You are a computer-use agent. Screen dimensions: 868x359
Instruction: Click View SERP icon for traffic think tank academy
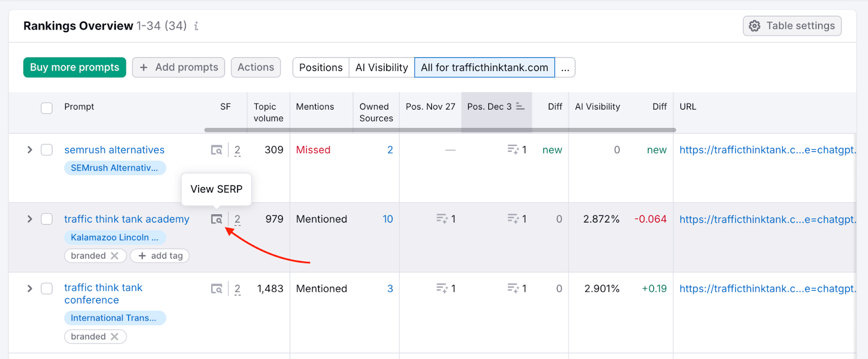pyautogui.click(x=216, y=219)
